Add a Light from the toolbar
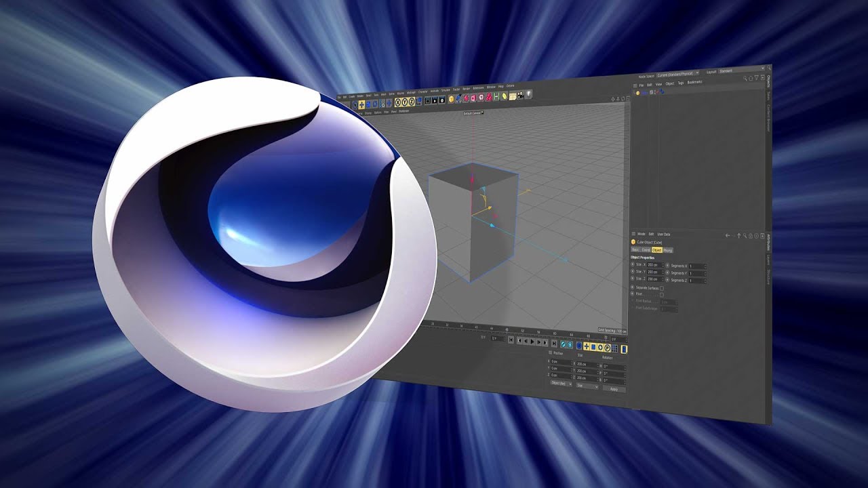Image resolution: width=868 pixels, height=488 pixels. click(x=528, y=94)
